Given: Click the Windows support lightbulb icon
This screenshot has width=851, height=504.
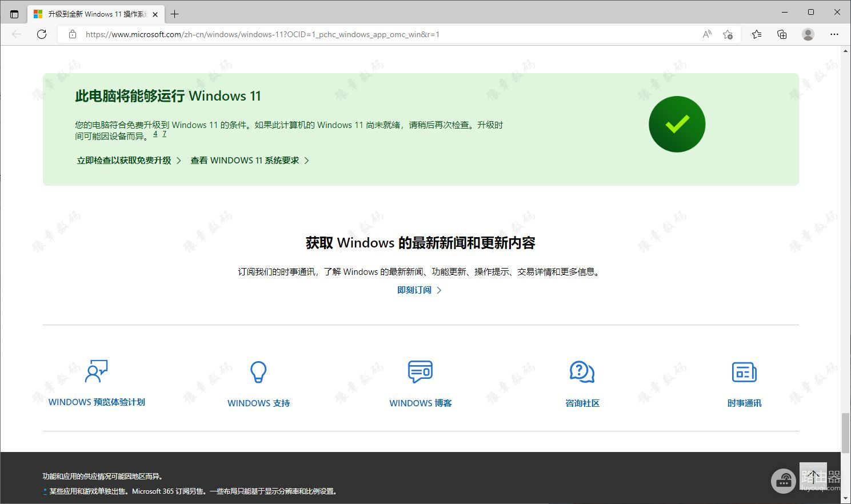Looking at the screenshot, I should [258, 372].
